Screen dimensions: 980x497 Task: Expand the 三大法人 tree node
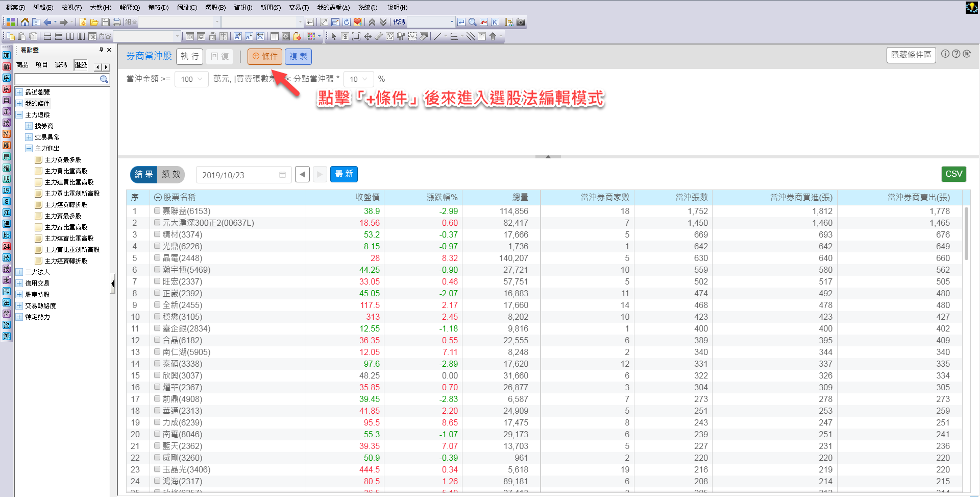19,272
